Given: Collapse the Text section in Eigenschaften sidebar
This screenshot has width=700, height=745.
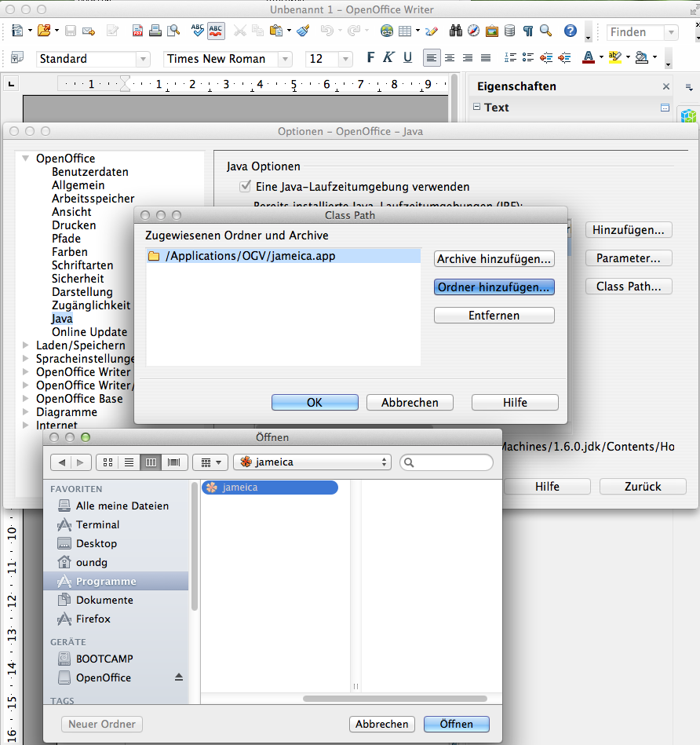Looking at the screenshot, I should click(476, 107).
